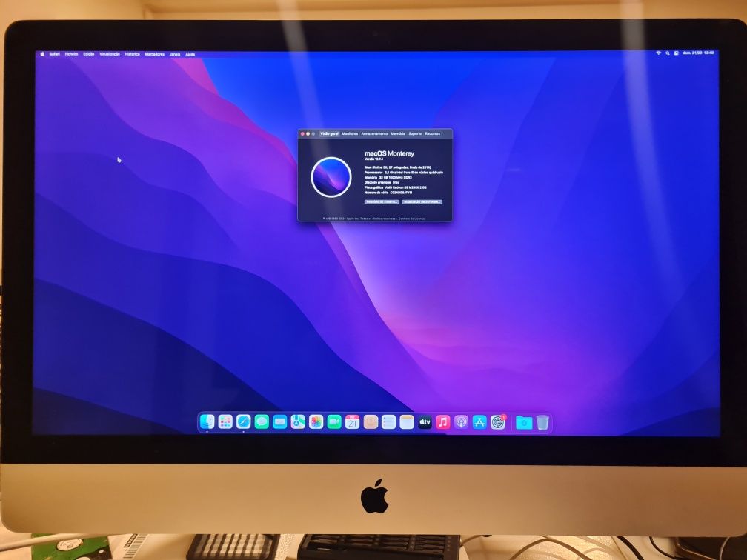Launch FaceTime from the Dock

[334, 421]
